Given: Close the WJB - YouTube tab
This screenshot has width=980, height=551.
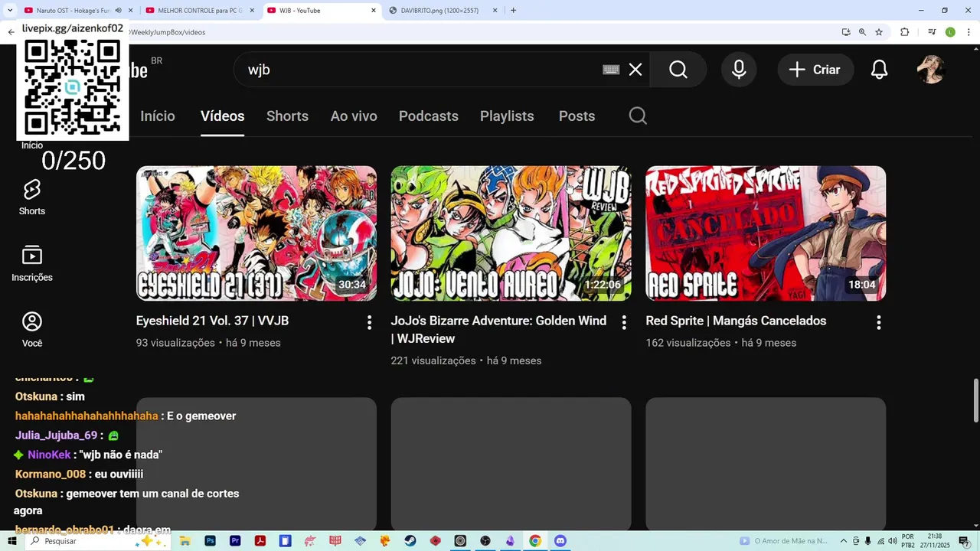Looking at the screenshot, I should click(374, 10).
